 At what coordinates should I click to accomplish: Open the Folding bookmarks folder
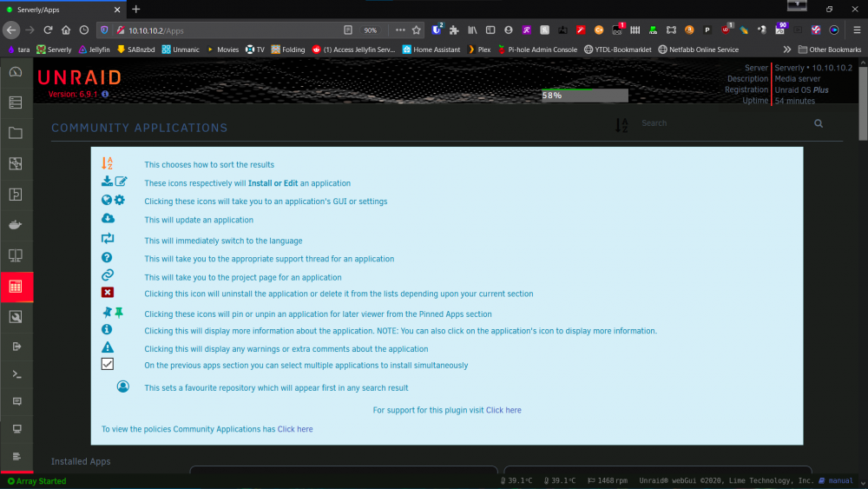[288, 50]
